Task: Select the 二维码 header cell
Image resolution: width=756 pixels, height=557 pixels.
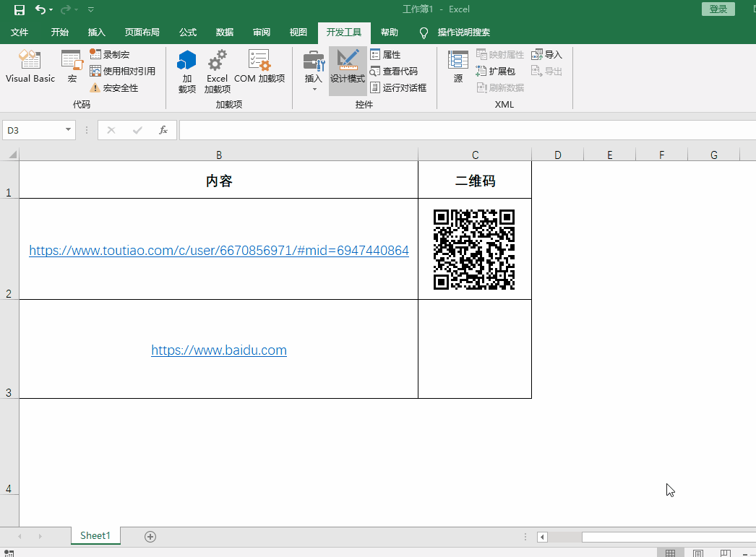Action: pyautogui.click(x=475, y=180)
